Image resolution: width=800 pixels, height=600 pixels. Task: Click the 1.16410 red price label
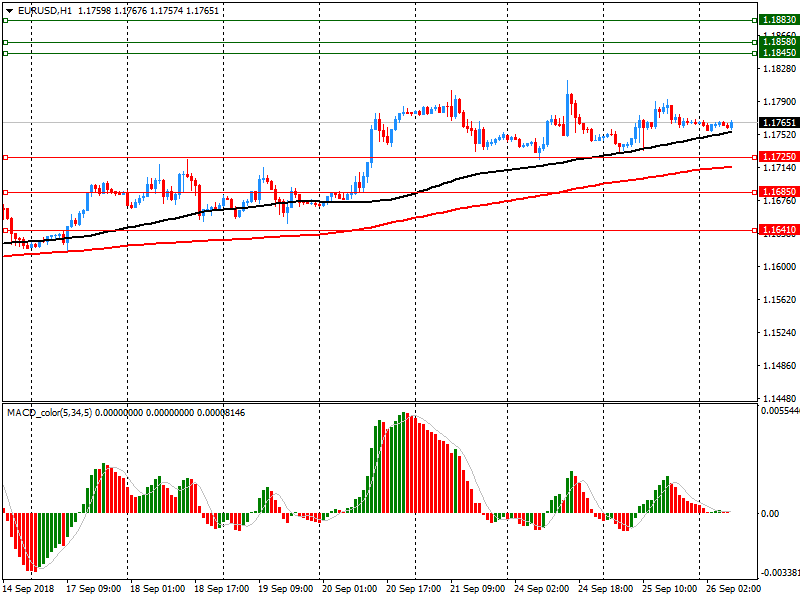point(778,230)
